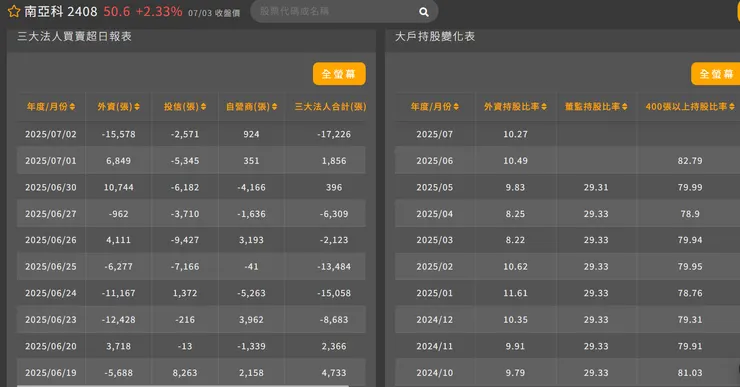Click the favorite star icon for 南亞科
The width and height of the screenshot is (740, 387).
(x=14, y=11)
